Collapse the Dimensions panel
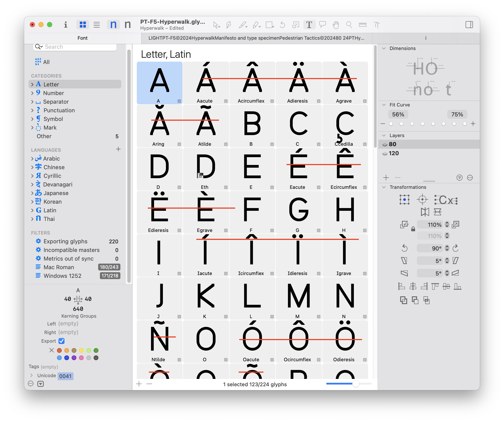This screenshot has width=504, height=422. coord(384,48)
